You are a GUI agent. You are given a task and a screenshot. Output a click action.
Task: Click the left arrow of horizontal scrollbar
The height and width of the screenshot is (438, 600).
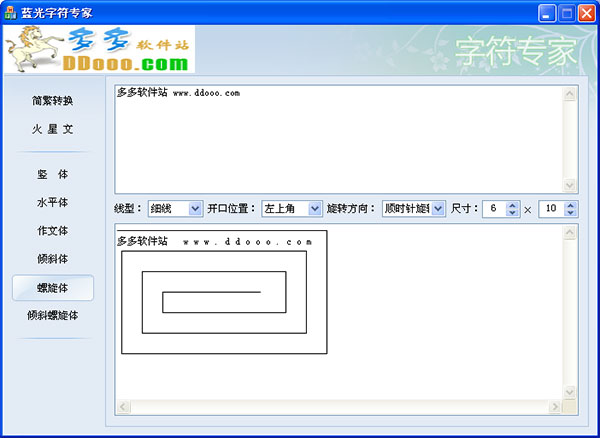(x=123, y=407)
